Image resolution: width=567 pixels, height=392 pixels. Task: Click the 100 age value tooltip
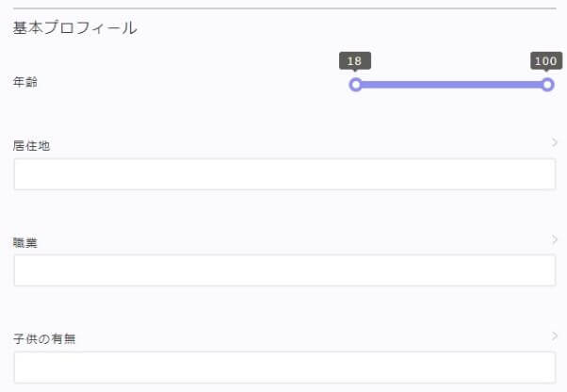[546, 61]
